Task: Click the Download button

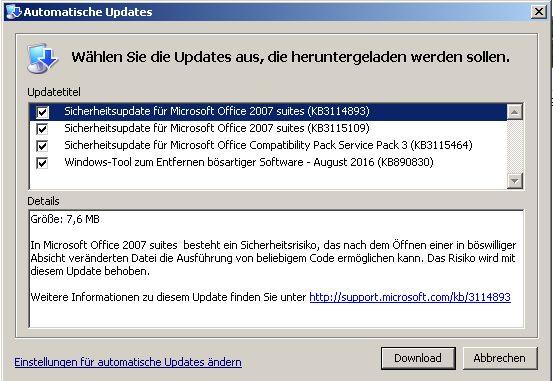Action: tap(418, 358)
